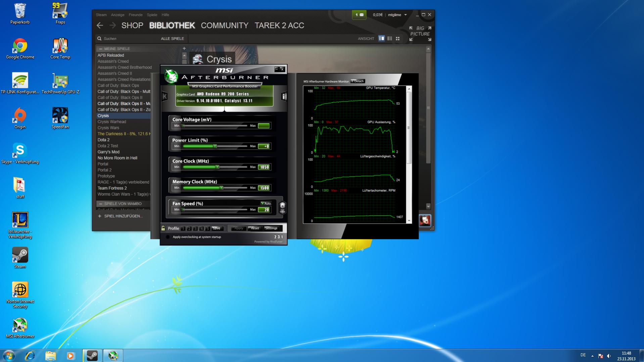This screenshot has width=644, height=362.
Task: Open the Steam menu
Action: point(101,15)
